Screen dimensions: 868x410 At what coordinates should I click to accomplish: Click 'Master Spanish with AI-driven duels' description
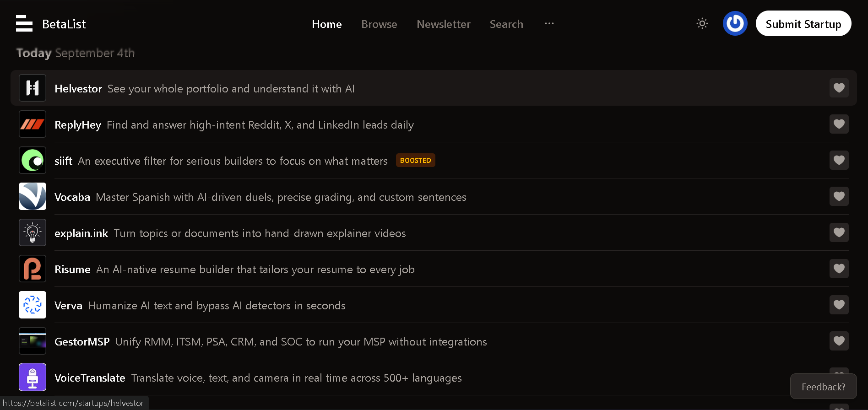(x=281, y=197)
